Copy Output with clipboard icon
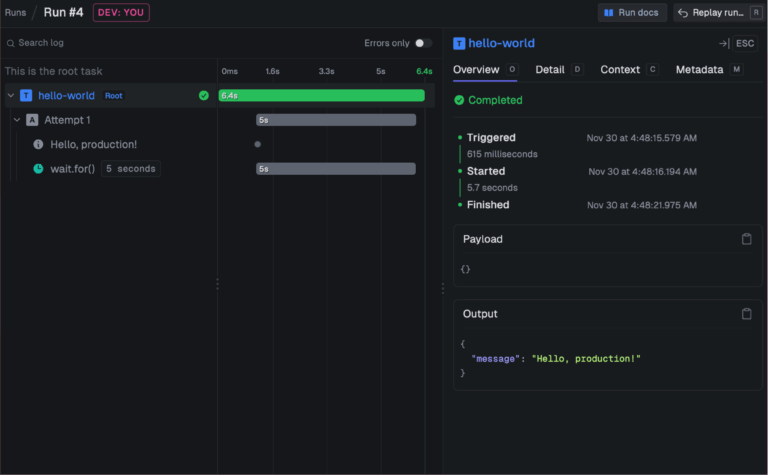768x475 pixels. 746,314
